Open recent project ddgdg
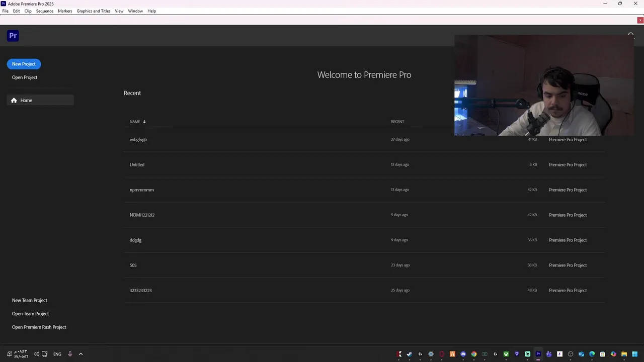The image size is (644, 362). (364, 240)
